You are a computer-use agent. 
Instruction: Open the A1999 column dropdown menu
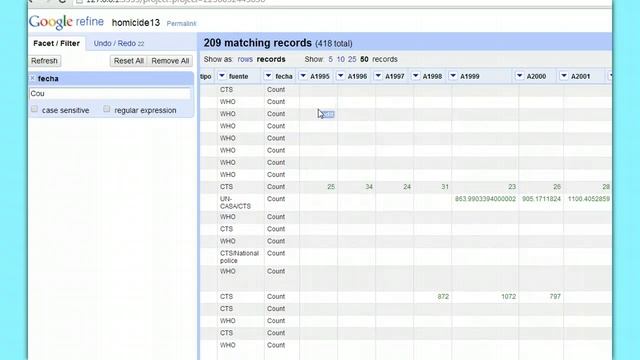tap(453, 76)
